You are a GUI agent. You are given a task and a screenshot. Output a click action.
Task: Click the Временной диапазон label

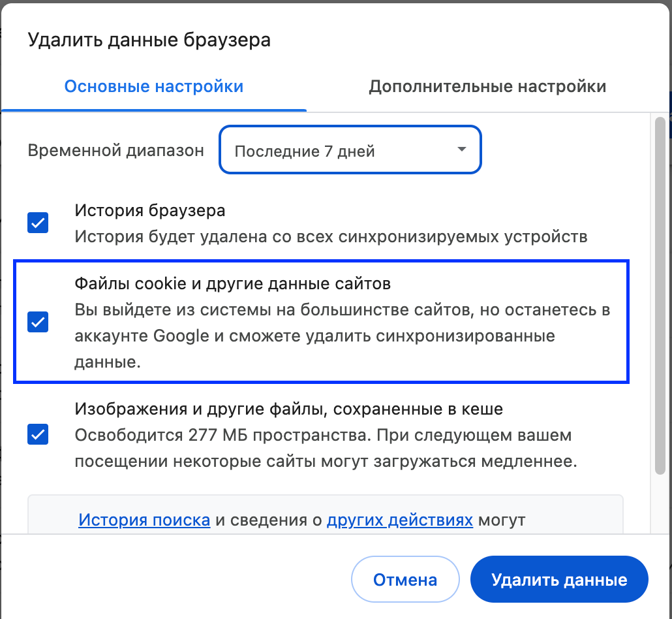(116, 151)
